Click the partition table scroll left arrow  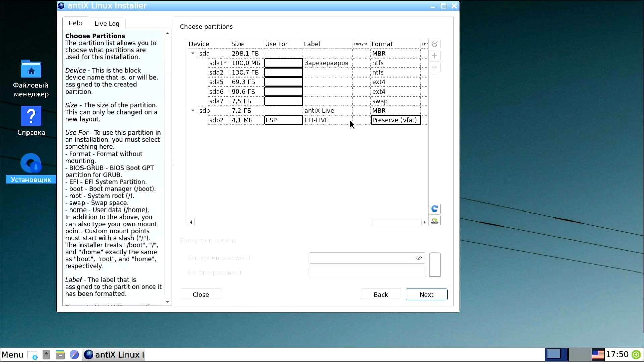pos(191,222)
